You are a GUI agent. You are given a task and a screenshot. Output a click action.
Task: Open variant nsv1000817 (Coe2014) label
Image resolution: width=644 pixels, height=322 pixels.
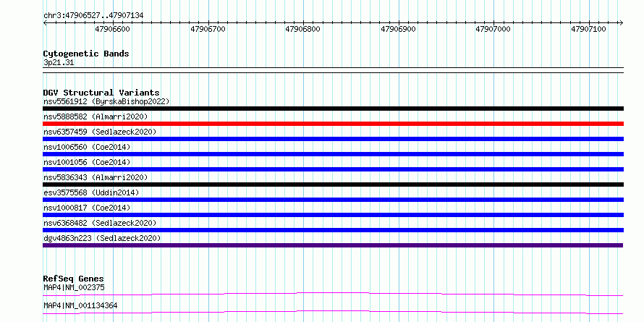pos(87,208)
